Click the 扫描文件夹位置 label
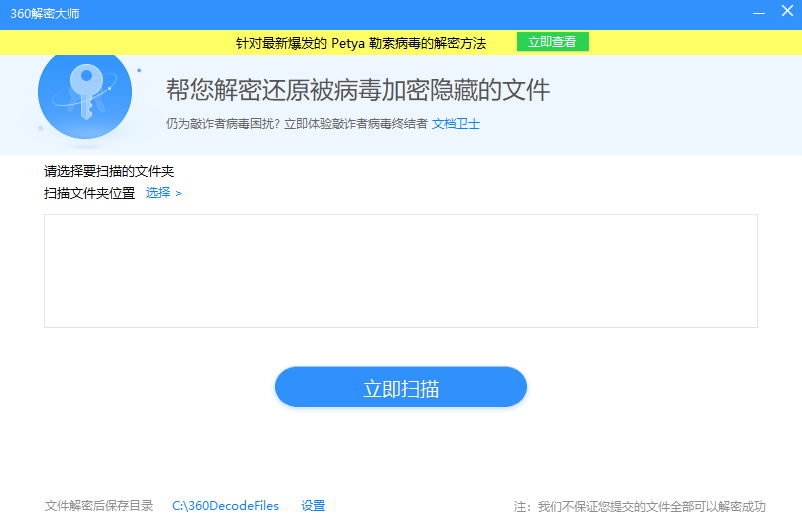 pyautogui.click(x=90, y=193)
